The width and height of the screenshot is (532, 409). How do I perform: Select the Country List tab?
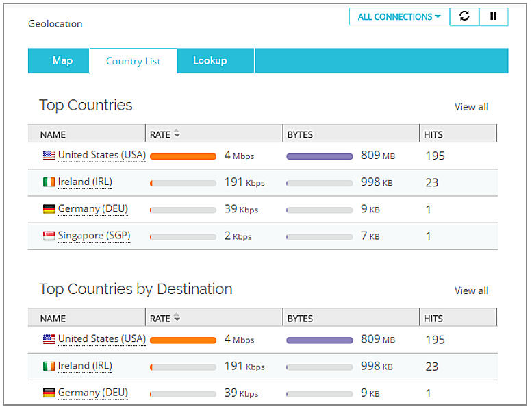[133, 61]
